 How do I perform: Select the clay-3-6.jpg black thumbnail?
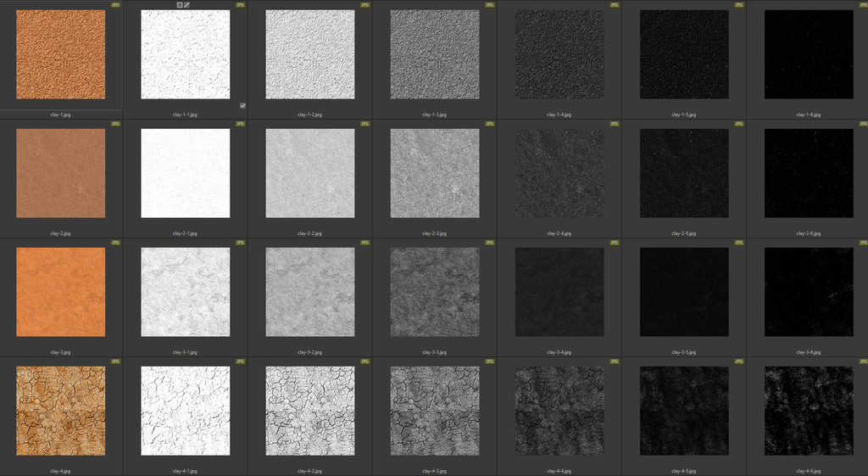809,292
